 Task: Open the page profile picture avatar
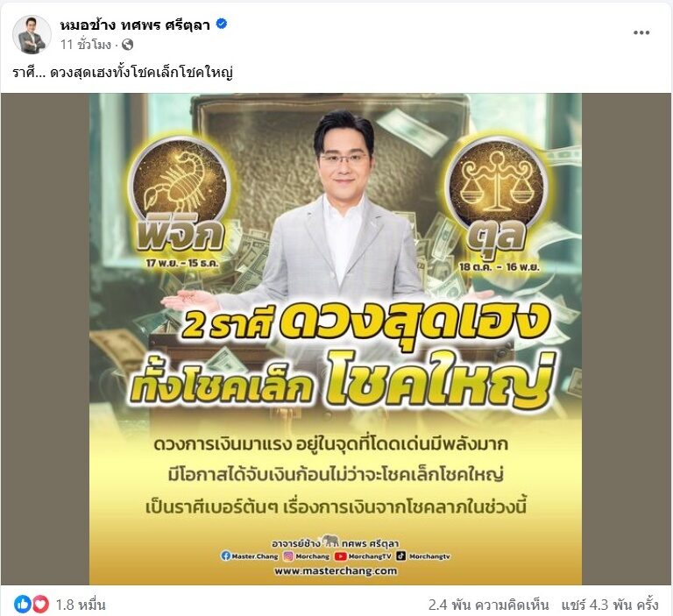[32, 34]
